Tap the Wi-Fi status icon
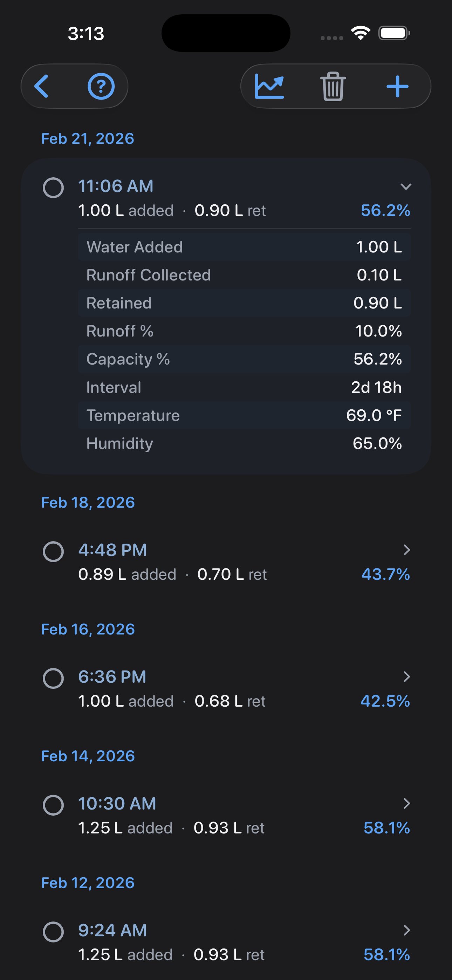This screenshot has width=452, height=980. [361, 33]
